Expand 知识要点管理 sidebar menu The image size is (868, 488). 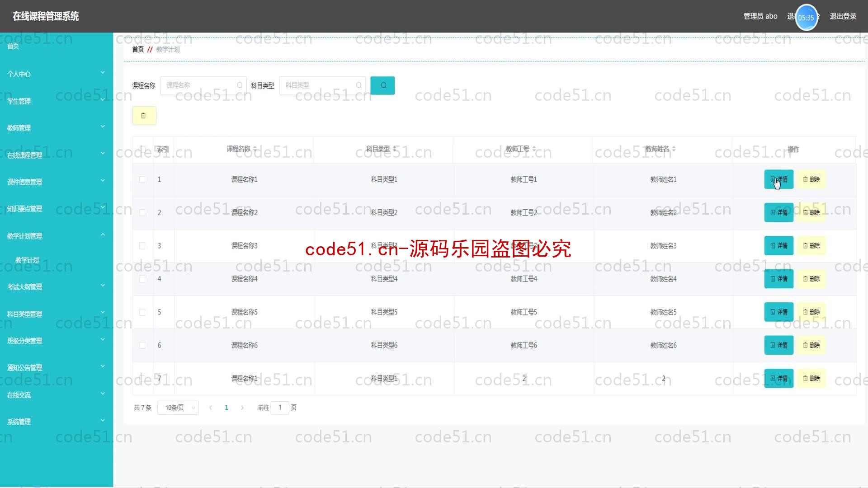57,209
